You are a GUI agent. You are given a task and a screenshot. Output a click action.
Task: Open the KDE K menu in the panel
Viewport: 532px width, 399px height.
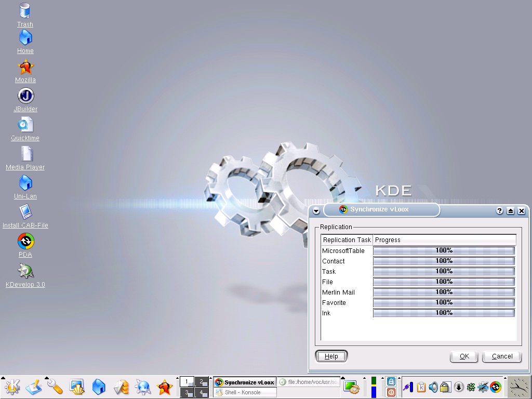pos(12,387)
